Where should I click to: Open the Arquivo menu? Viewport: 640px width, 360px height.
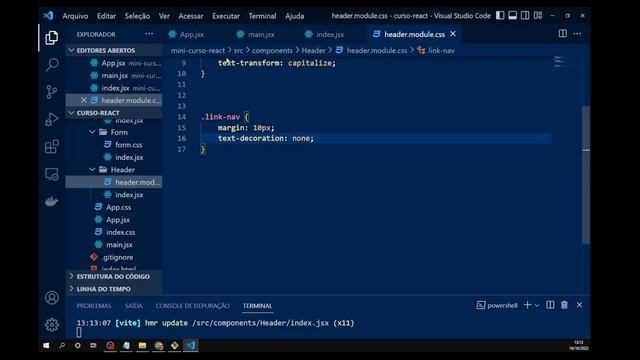point(75,16)
